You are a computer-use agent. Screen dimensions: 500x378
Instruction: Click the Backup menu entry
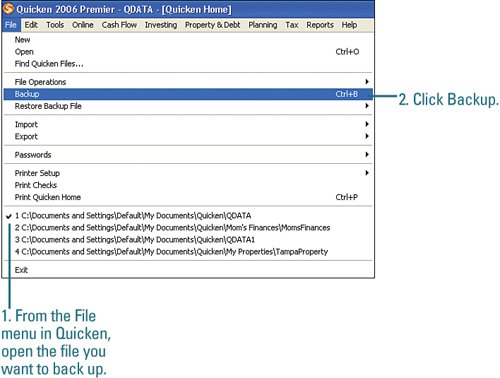pyautogui.click(x=188, y=94)
